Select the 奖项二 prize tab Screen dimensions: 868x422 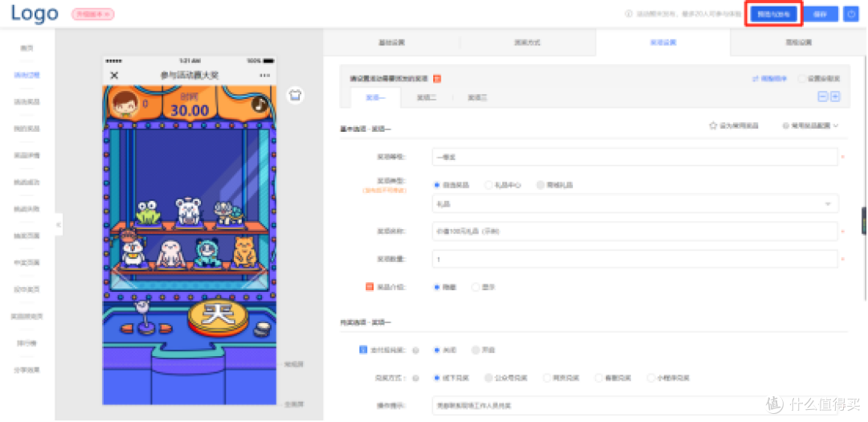tap(427, 97)
